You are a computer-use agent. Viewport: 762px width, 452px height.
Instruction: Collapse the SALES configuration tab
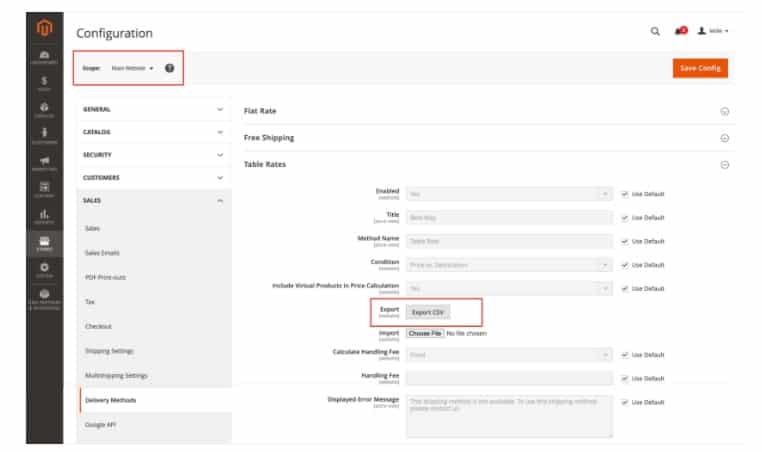153,200
